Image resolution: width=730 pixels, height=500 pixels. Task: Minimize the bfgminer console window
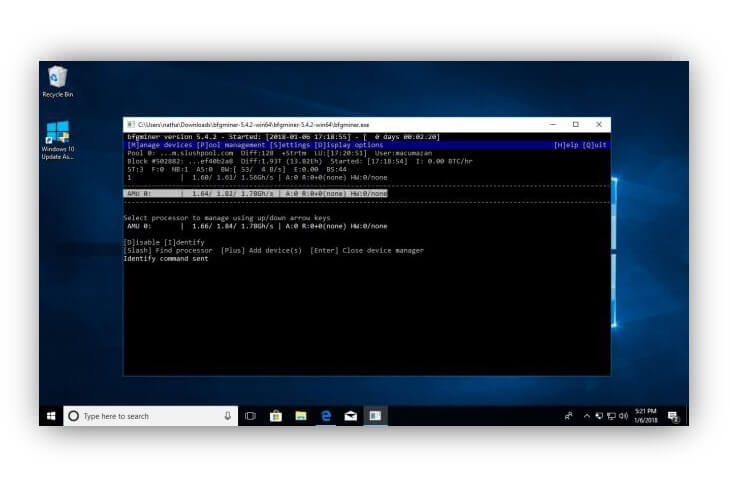click(553, 125)
